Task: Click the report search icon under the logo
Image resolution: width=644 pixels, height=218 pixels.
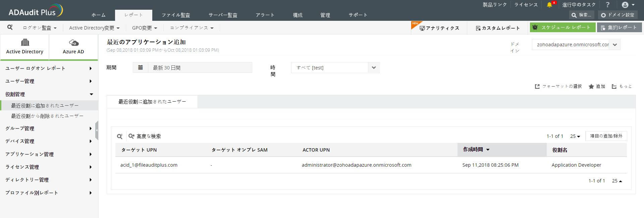Action: 10,27
